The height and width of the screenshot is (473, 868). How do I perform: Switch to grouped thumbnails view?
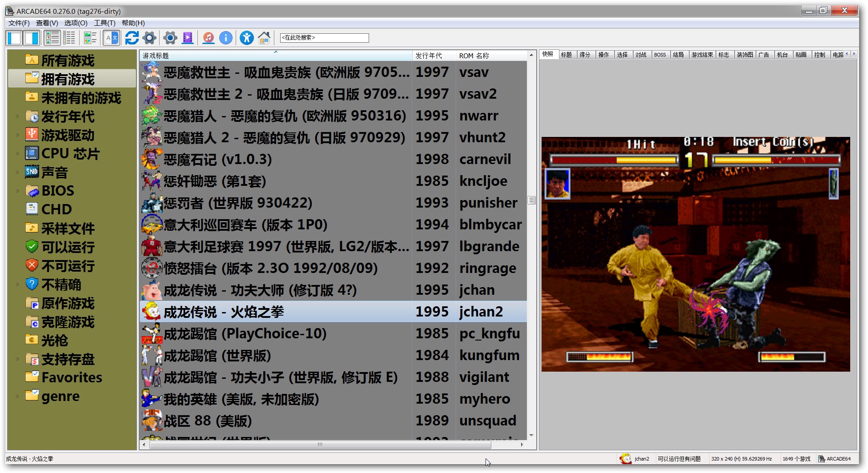[90, 38]
